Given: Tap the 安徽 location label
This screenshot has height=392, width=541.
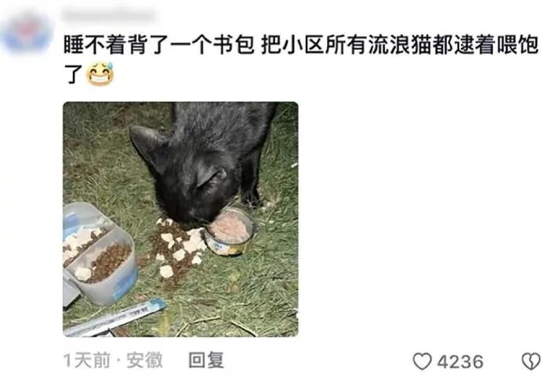Looking at the screenshot, I should click(x=144, y=361).
